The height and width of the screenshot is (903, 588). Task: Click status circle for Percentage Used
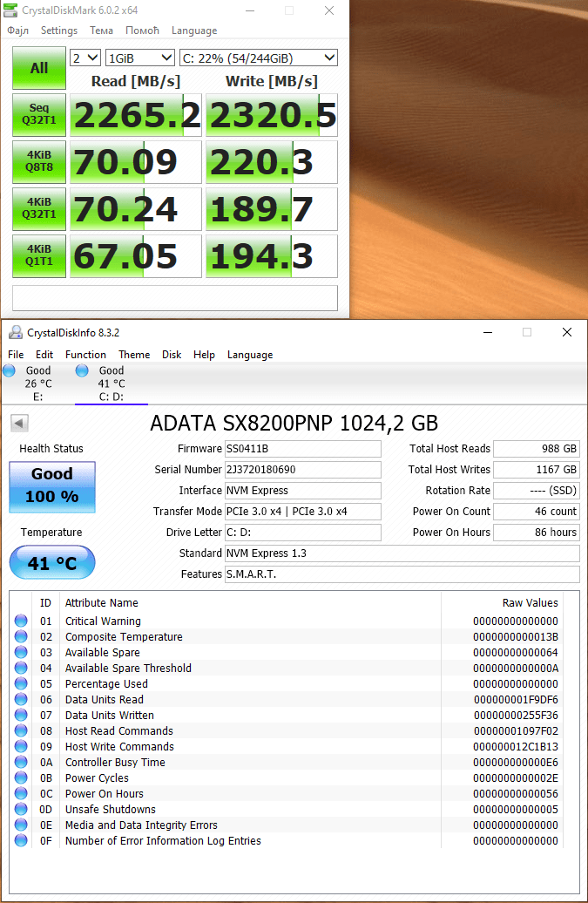pos(21,683)
